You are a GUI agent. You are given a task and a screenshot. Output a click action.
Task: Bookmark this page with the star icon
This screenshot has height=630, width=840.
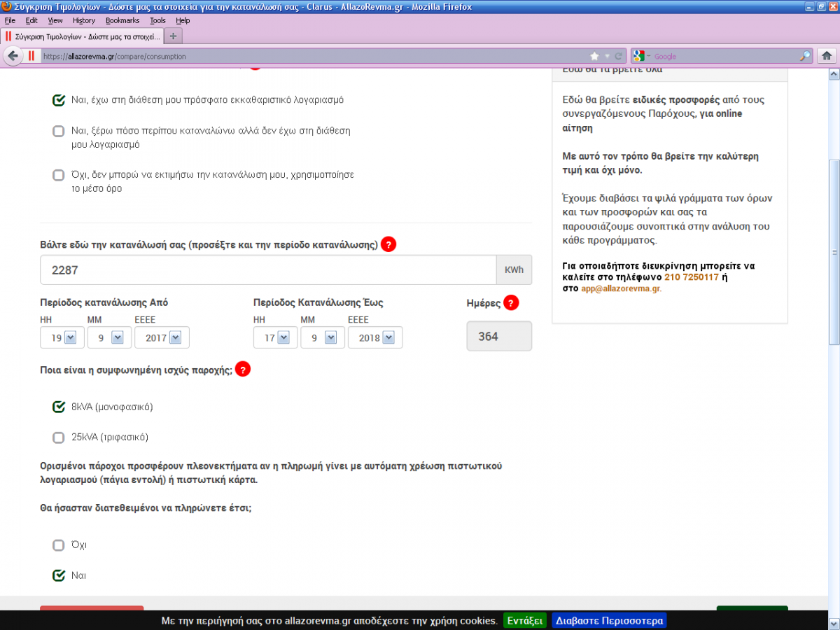[594, 56]
